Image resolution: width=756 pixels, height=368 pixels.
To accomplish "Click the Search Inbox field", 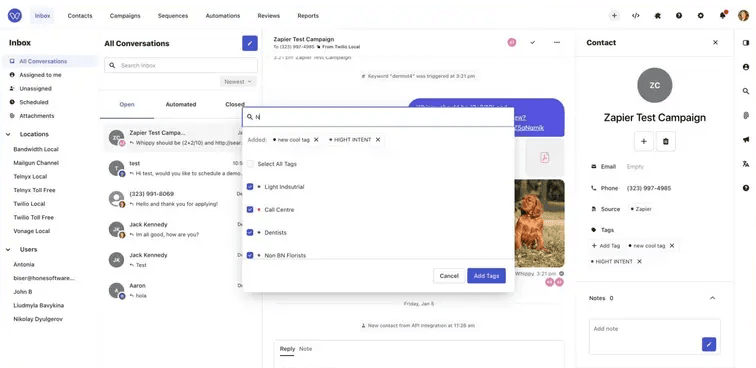I will click(181, 65).
